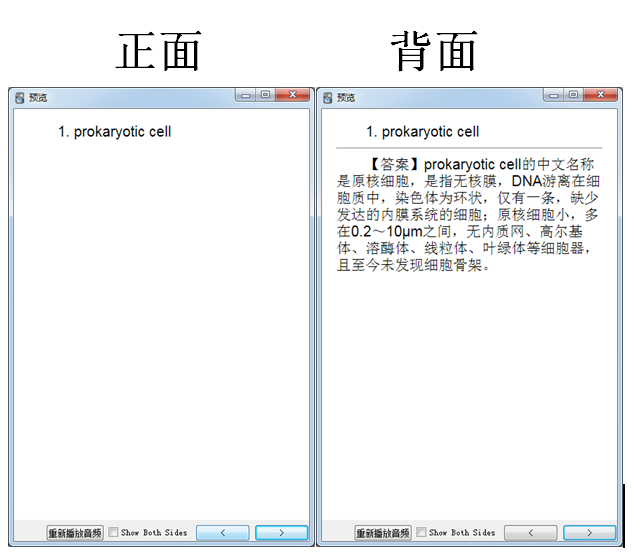Go to the previous card in the right window
Screen dimensions: 632x553
531,533
